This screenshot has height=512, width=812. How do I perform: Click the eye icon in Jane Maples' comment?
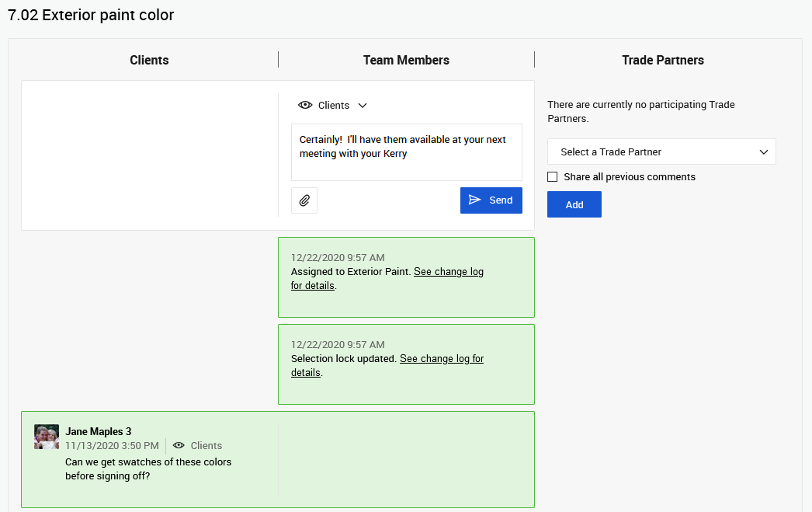179,446
